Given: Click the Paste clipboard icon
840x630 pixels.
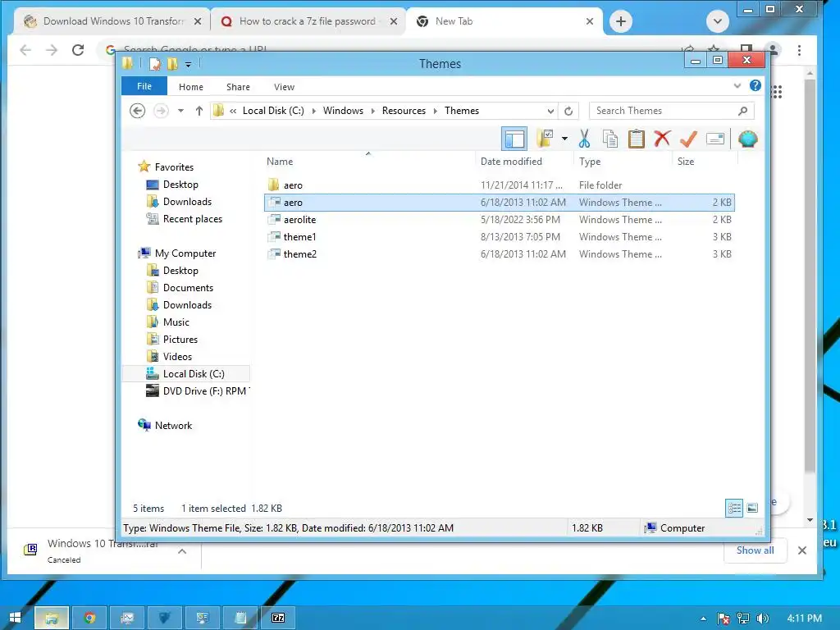Looking at the screenshot, I should click(636, 139).
